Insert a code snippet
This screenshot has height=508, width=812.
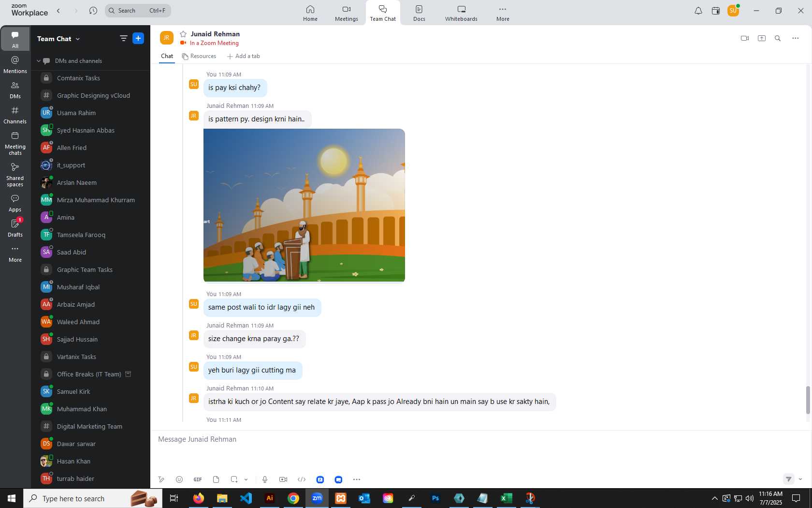302,479
